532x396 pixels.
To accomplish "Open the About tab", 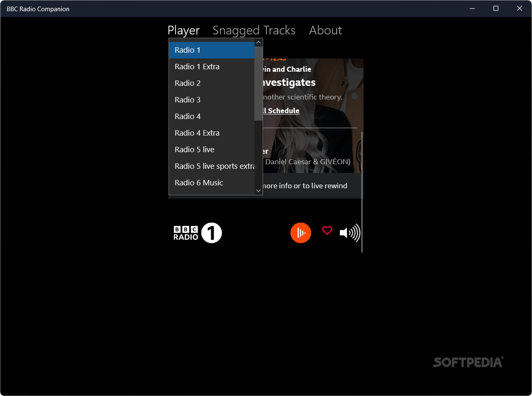I will coord(325,30).
